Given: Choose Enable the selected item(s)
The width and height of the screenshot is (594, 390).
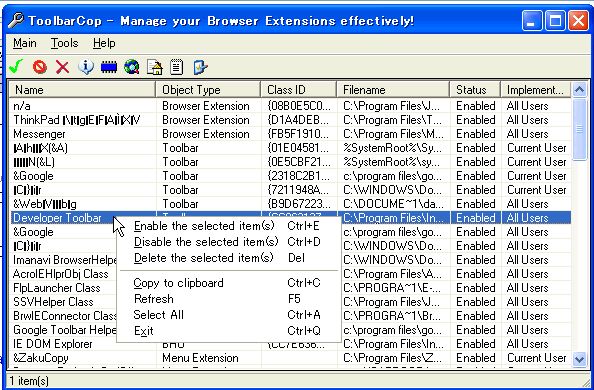Looking at the screenshot, I should pos(228,226).
